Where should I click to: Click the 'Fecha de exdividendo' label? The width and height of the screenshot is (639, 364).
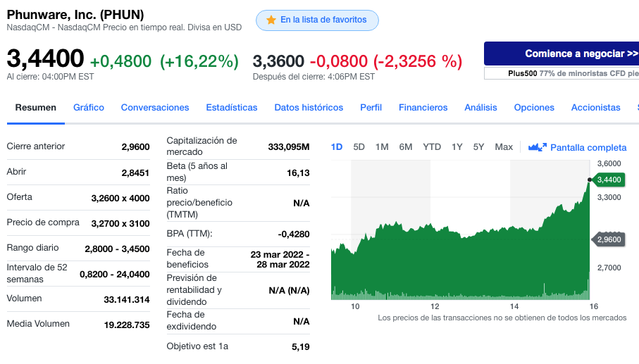(x=191, y=320)
